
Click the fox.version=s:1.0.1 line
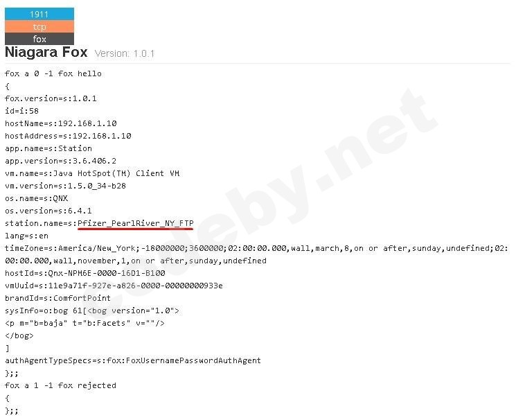(51, 98)
